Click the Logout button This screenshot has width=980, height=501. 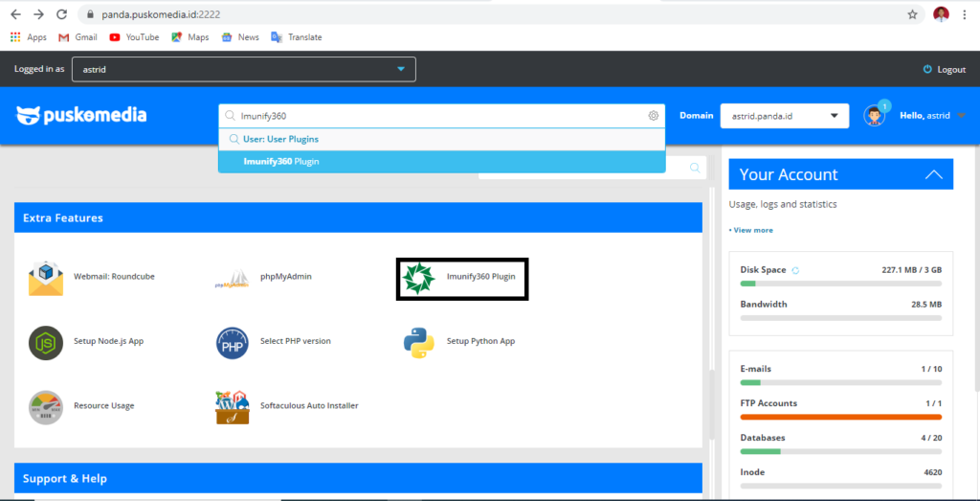[944, 69]
